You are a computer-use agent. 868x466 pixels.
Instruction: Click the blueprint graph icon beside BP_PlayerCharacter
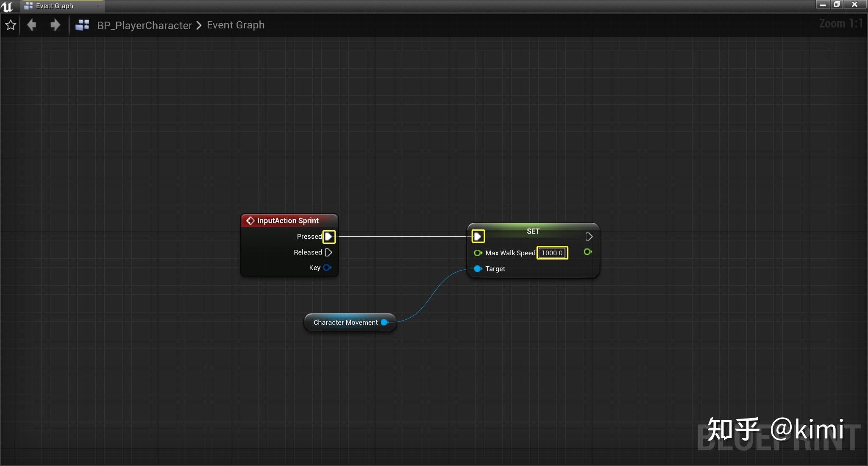pyautogui.click(x=82, y=25)
